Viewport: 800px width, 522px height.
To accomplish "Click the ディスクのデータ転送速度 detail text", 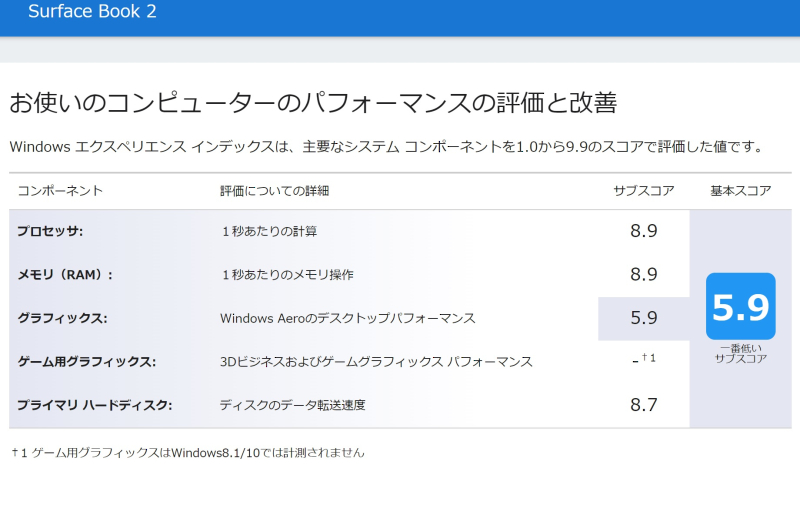I will pos(292,405).
